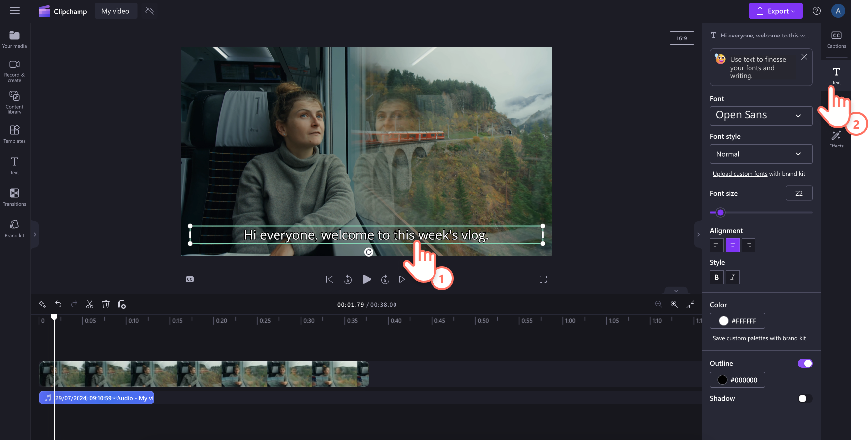Open Transitions panel
Screen dimensions: 868x440
[15, 197]
